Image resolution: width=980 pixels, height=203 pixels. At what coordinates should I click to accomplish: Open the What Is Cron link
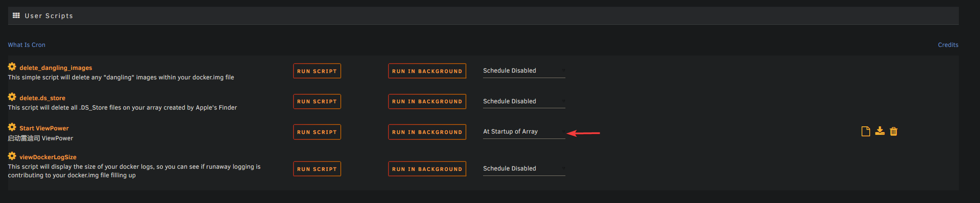(x=27, y=45)
